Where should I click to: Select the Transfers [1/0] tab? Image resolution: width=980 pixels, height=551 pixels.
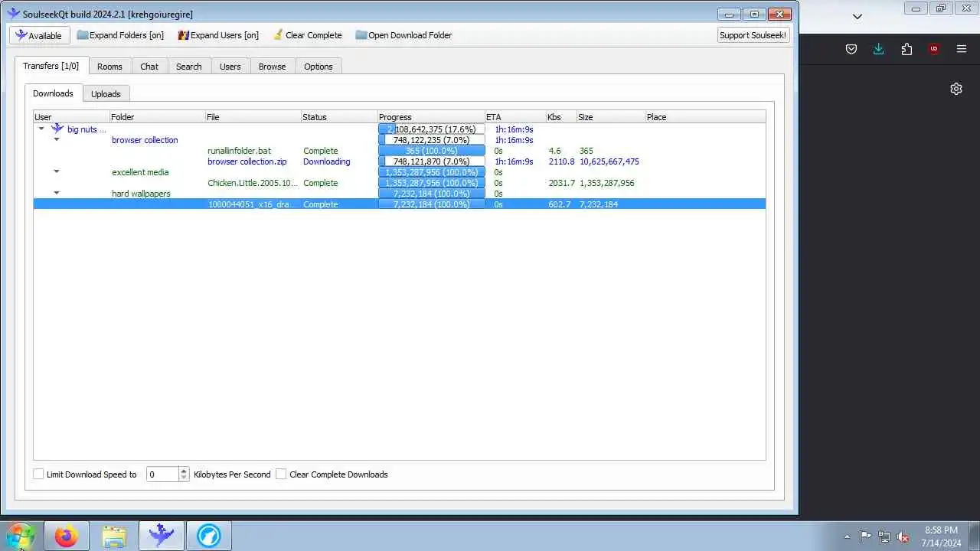click(x=51, y=66)
